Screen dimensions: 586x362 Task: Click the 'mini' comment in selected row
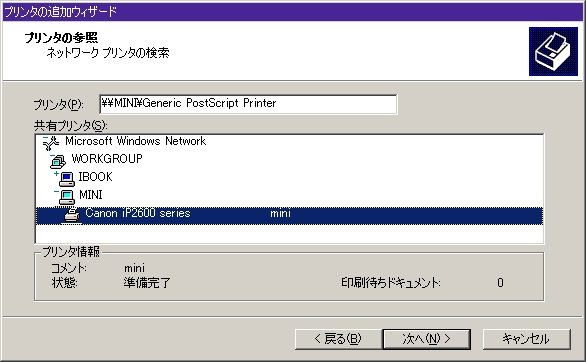[x=280, y=213]
